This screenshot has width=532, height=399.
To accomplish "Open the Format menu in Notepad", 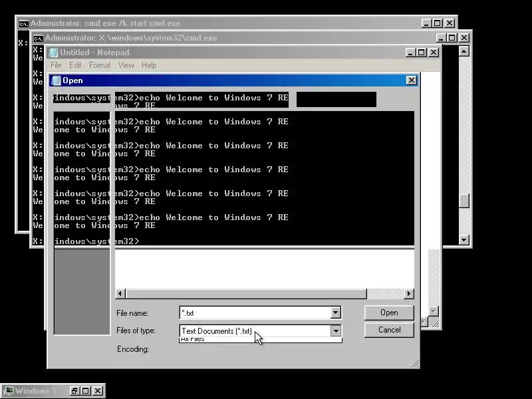I will tap(100, 65).
